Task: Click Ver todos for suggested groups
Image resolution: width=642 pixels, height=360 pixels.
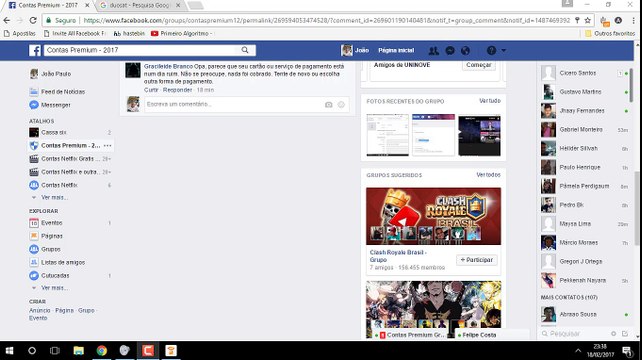Action: (x=488, y=175)
